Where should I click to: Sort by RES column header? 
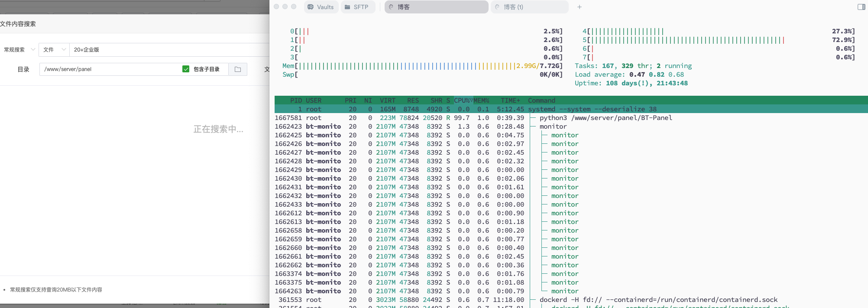[413, 101]
